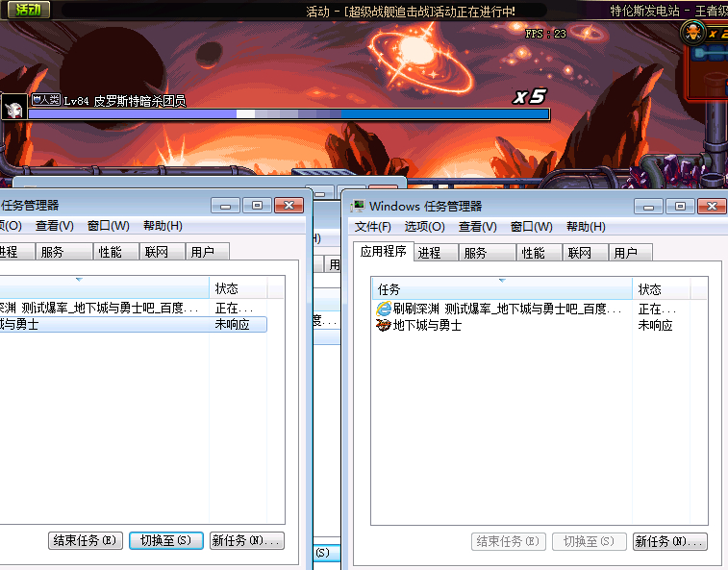Sort by 状态 column header in left window
This screenshot has width=728, height=570.
coord(238,288)
